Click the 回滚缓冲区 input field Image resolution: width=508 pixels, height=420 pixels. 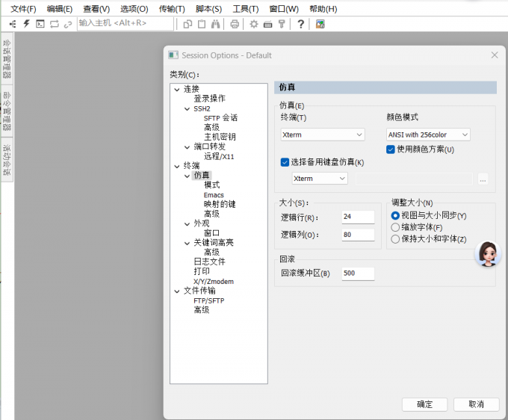[358, 274]
